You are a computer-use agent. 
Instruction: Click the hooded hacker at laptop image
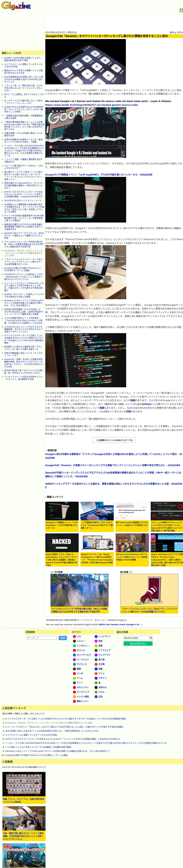tap(85, 200)
